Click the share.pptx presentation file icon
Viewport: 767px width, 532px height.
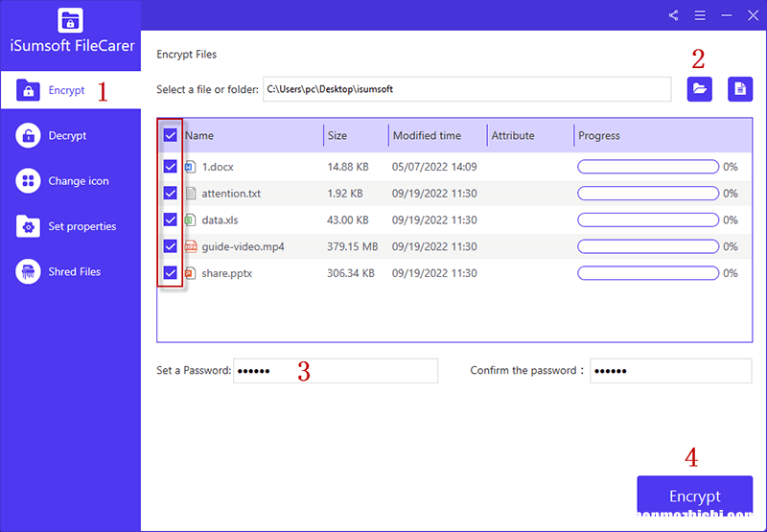point(190,272)
